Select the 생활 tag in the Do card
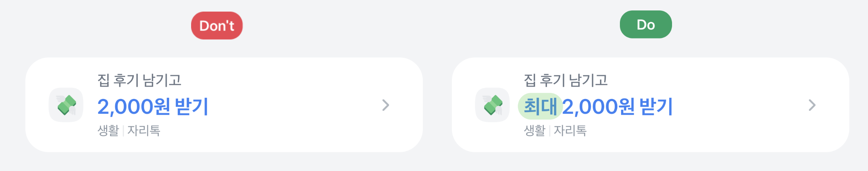Screen dimensions: 868x171 pos(535,130)
